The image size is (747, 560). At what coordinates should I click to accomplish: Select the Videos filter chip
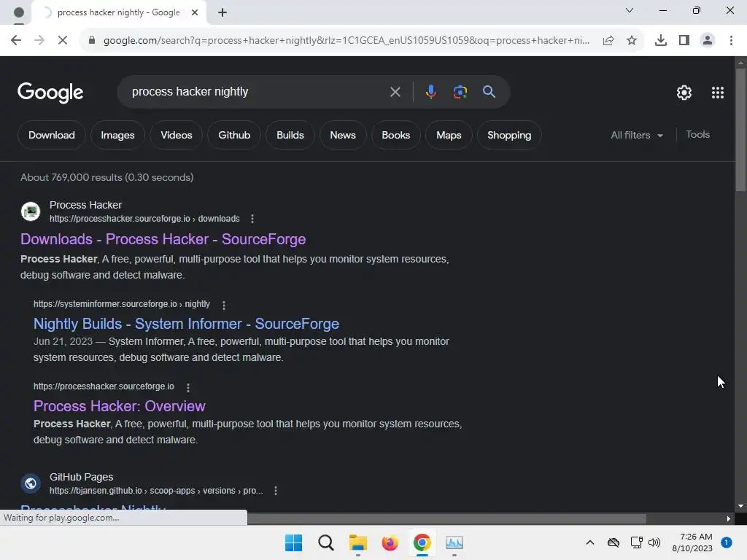[x=177, y=135]
